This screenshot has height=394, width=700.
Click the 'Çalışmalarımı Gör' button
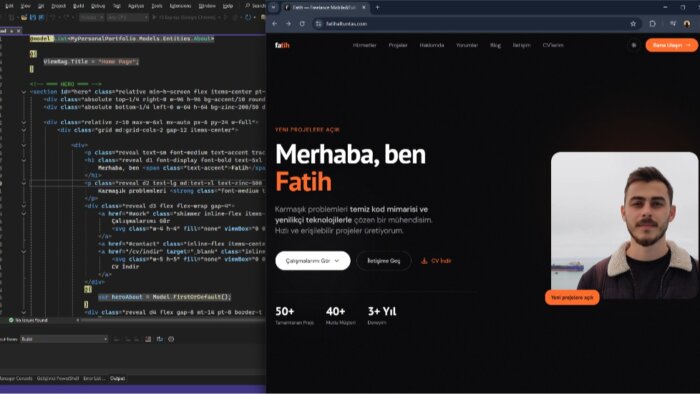[312, 261]
